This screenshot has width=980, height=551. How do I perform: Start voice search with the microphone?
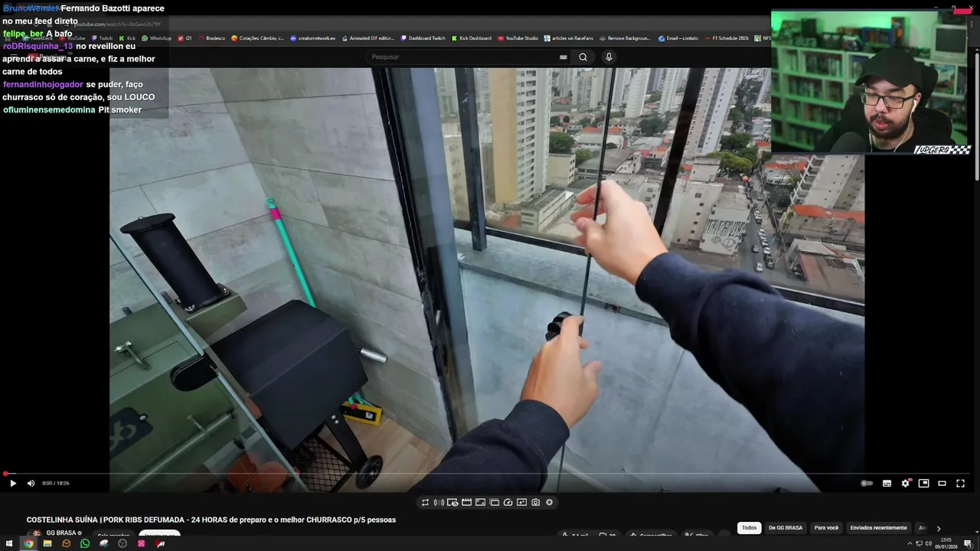(609, 57)
